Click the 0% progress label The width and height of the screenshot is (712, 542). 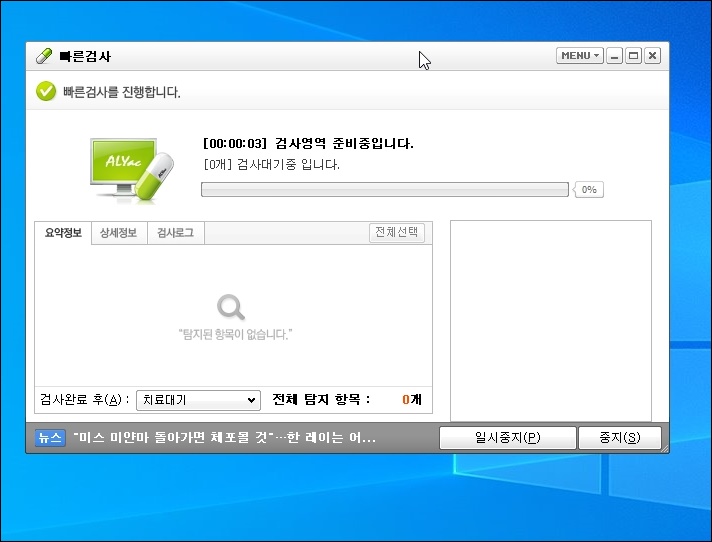coord(589,189)
